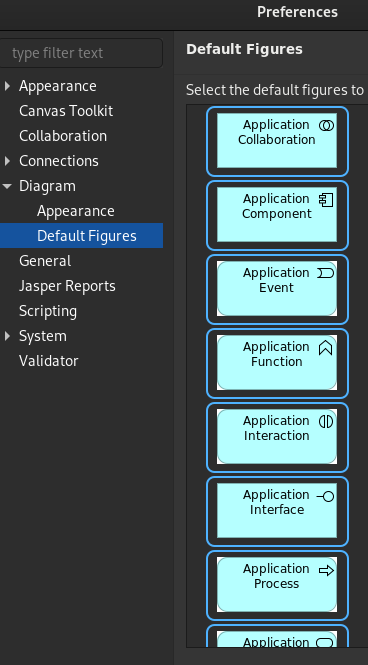Collapse the Diagram tree node
Viewport: 368px width, 665px height.
(7, 186)
